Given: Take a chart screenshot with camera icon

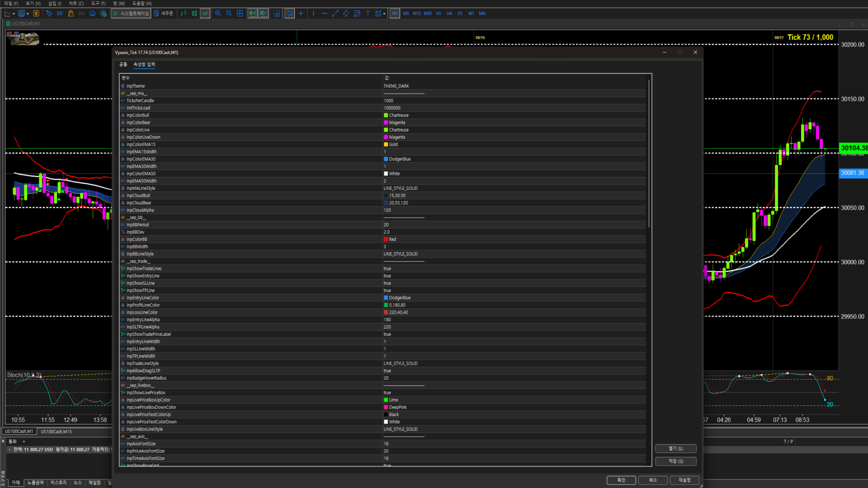Looking at the screenshot, I should 277,14.
